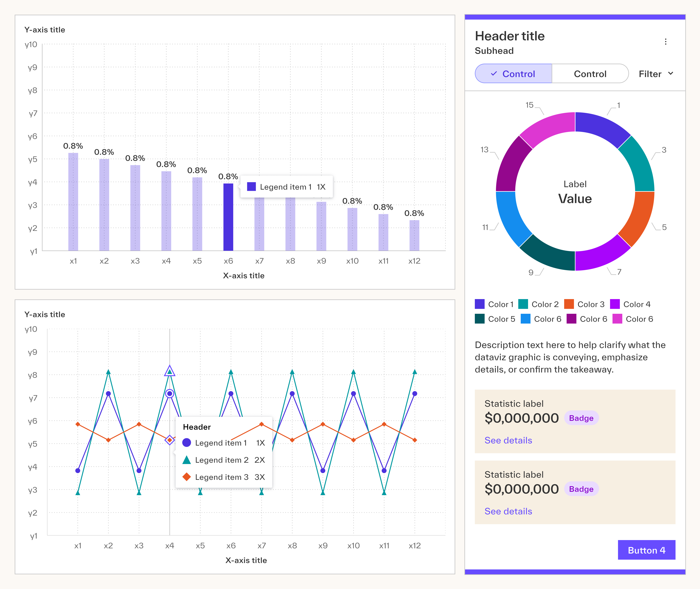
Task: Click the dark teal donut segment labeled 9
Action: click(549, 256)
